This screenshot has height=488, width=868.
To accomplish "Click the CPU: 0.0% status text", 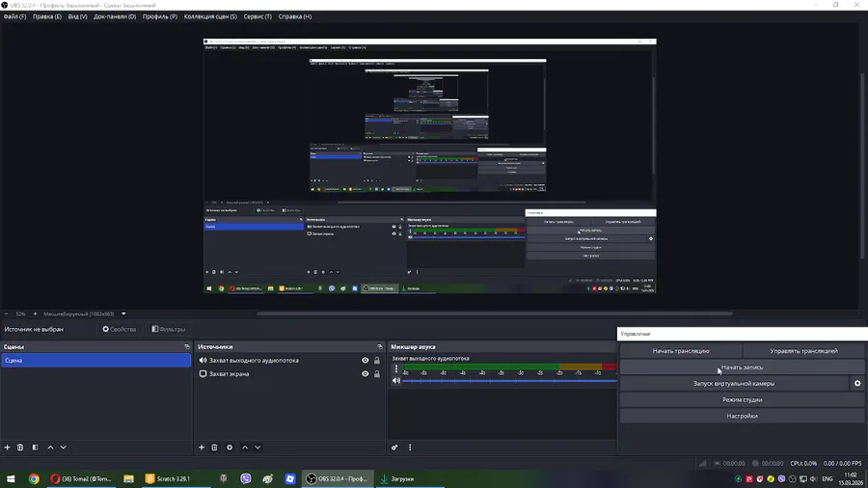I will coord(803,463).
